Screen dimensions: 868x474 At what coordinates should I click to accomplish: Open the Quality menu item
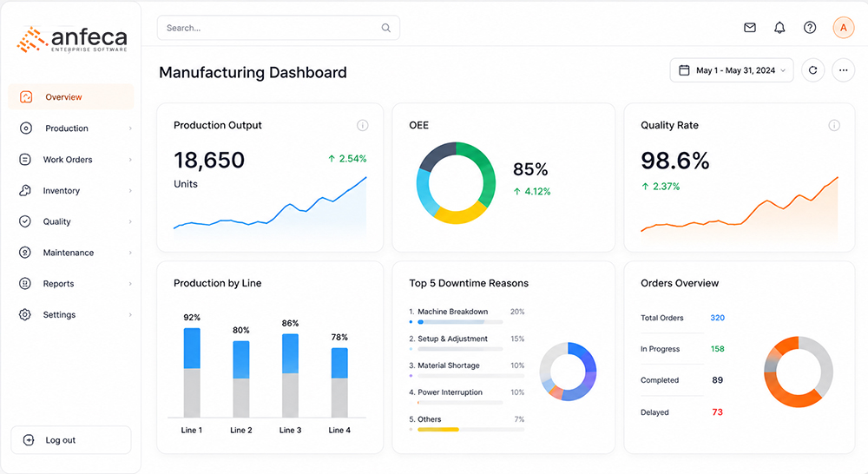coord(71,221)
